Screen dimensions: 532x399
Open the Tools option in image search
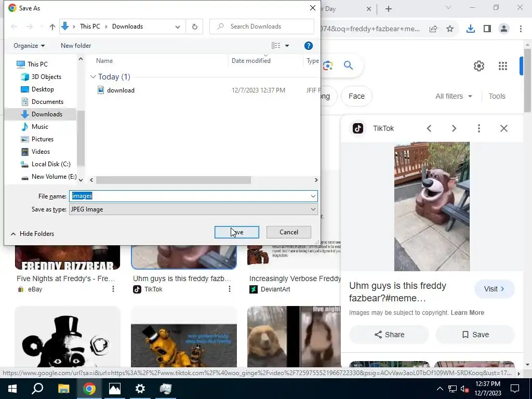coord(497,96)
